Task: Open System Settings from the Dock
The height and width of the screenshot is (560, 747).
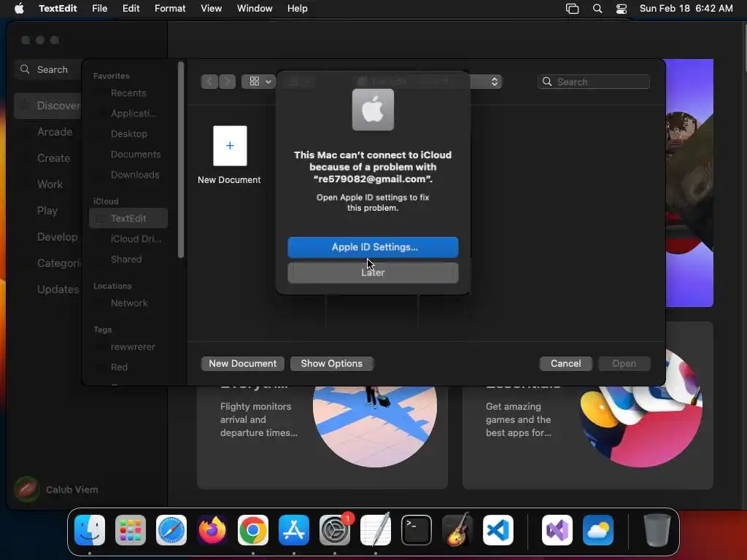Action: coord(334,530)
